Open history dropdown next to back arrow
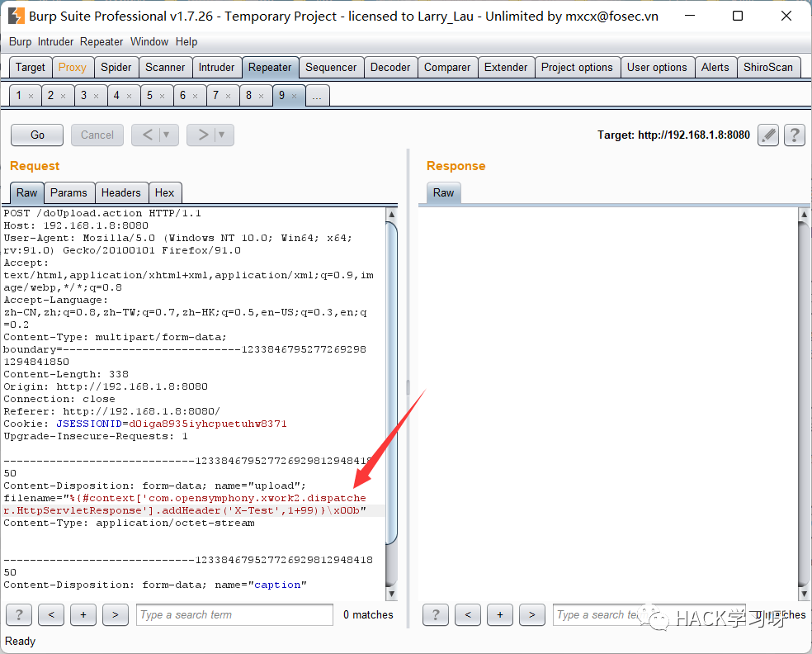Image resolution: width=812 pixels, height=654 pixels. click(168, 135)
